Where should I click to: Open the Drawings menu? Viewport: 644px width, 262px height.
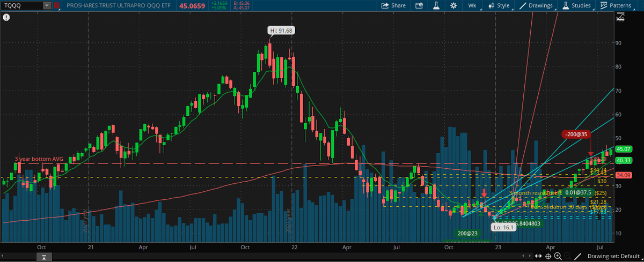(x=537, y=5)
